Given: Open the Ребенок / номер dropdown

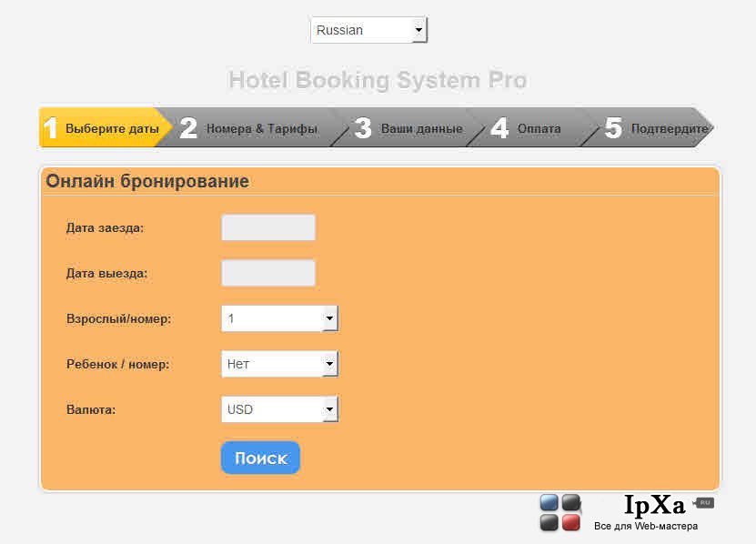Looking at the screenshot, I should pyautogui.click(x=279, y=364).
